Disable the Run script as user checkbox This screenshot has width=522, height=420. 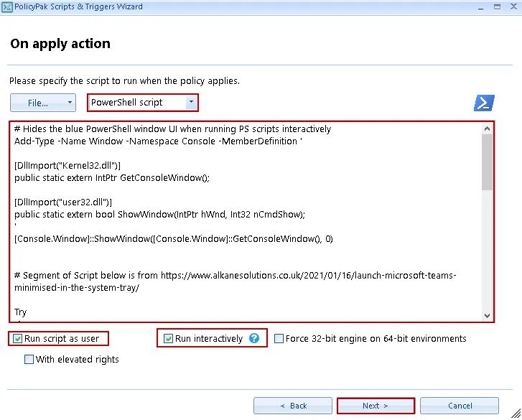17,338
